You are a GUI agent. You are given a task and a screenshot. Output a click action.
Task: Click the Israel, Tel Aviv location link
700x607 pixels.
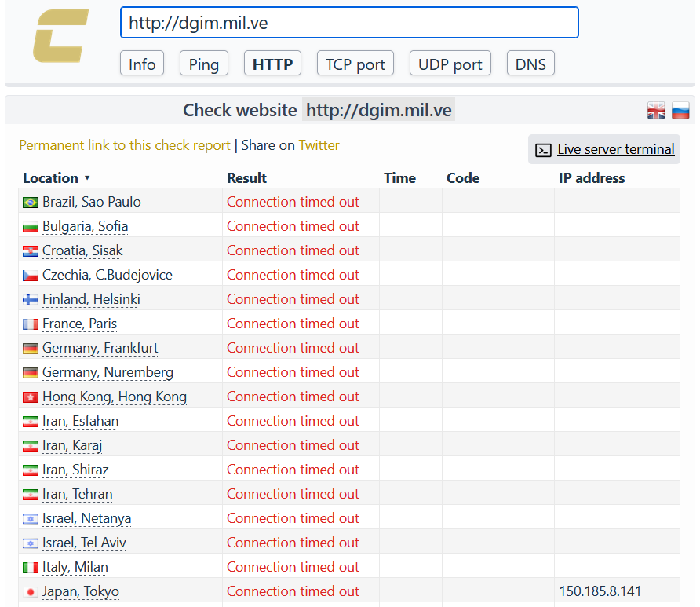tap(84, 543)
